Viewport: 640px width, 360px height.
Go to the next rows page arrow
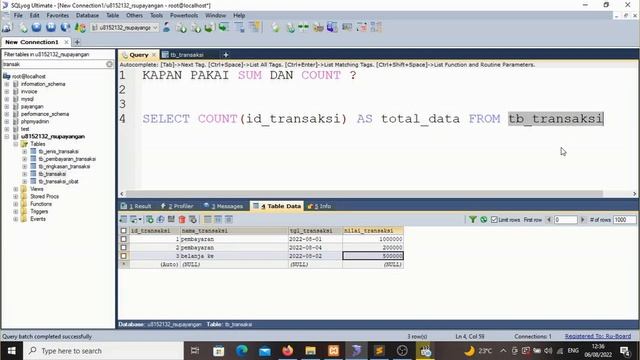click(582, 220)
